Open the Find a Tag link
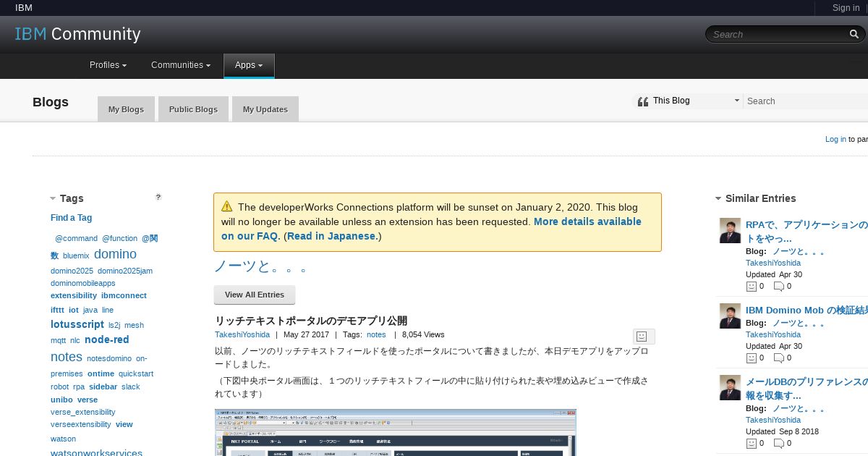Image resolution: width=868 pixels, height=456 pixels. click(x=71, y=218)
